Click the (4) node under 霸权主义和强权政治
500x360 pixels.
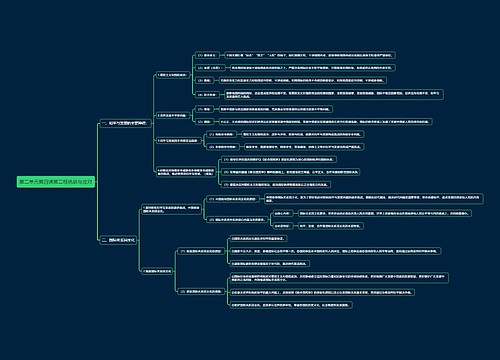[x=207, y=95]
